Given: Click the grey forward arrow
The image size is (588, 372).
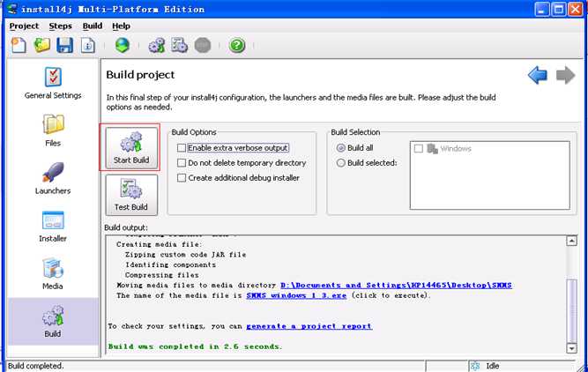Looking at the screenshot, I should pyautogui.click(x=565, y=76).
